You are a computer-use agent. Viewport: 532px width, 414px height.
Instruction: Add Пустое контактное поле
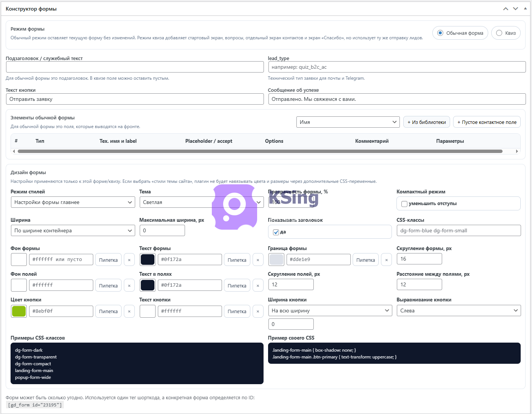coord(487,122)
